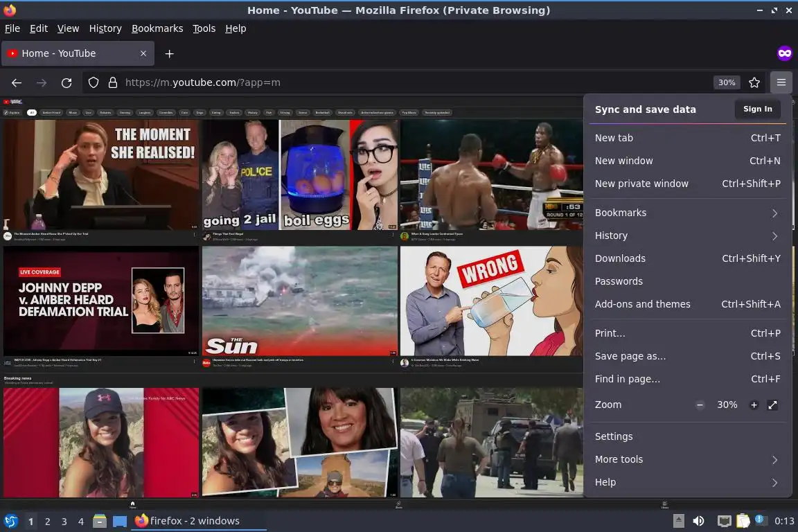Expand the More tools submenu
798x532 pixels.
click(686, 459)
